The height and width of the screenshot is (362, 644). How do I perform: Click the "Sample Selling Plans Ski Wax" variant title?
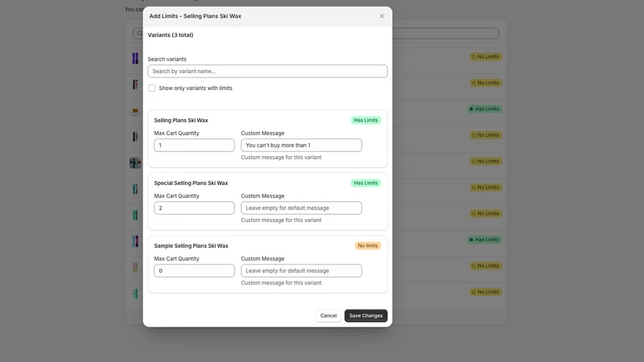tap(191, 246)
